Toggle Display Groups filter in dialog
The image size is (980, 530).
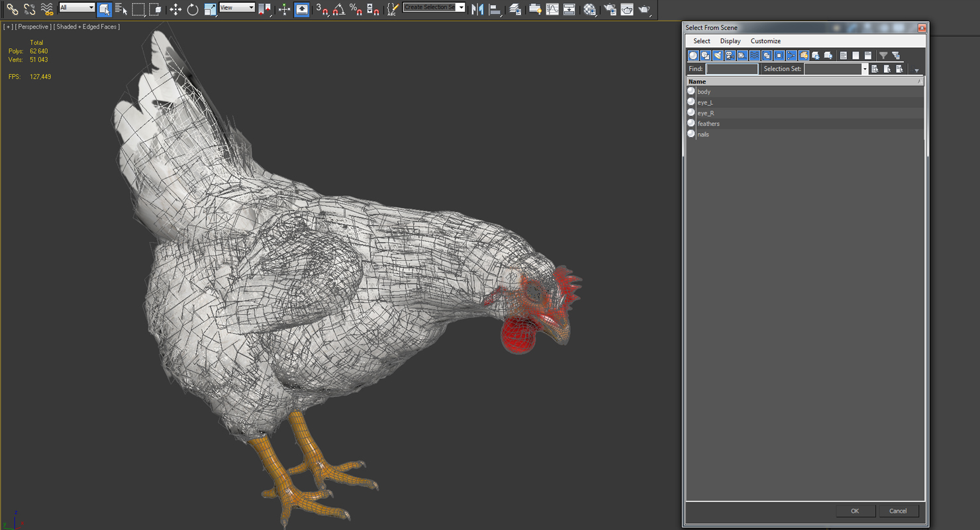[767, 56]
